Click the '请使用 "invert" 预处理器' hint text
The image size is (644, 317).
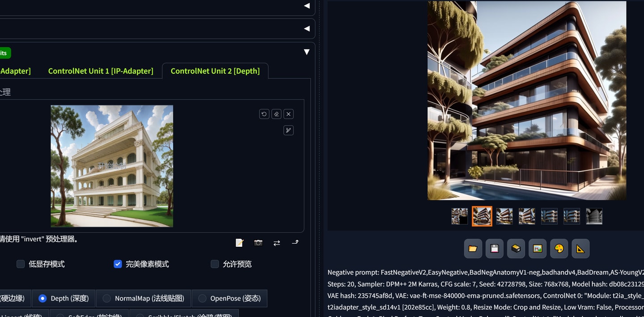pyautogui.click(x=40, y=239)
